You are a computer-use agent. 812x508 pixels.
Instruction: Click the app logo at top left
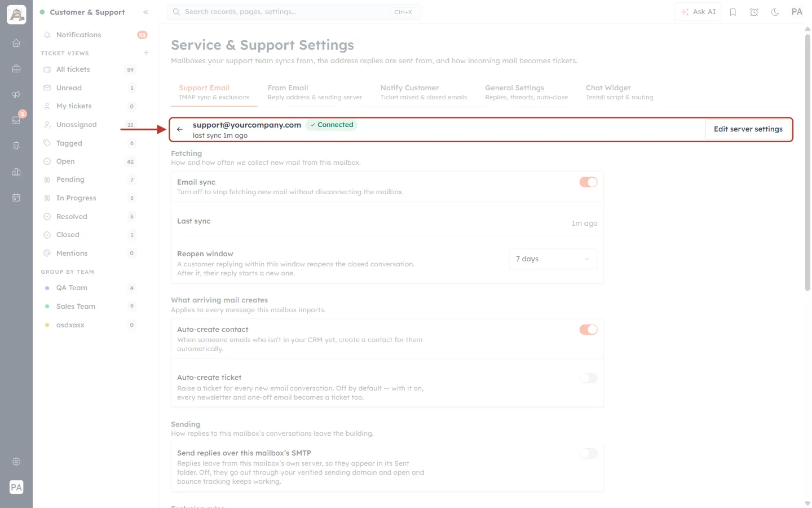click(16, 15)
